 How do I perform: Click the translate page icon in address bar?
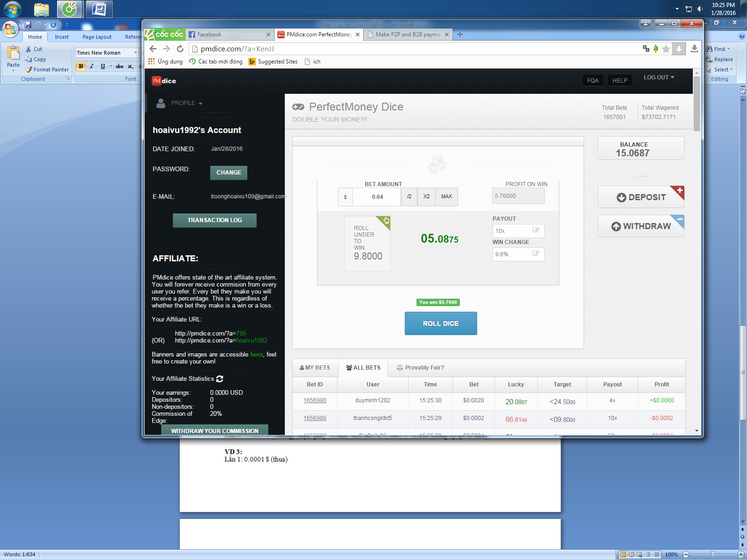[646, 49]
